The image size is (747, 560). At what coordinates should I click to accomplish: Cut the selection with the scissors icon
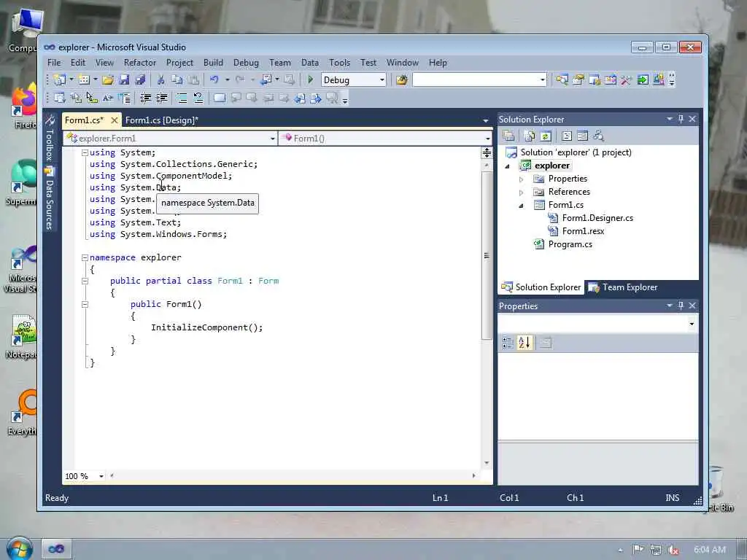click(x=161, y=80)
